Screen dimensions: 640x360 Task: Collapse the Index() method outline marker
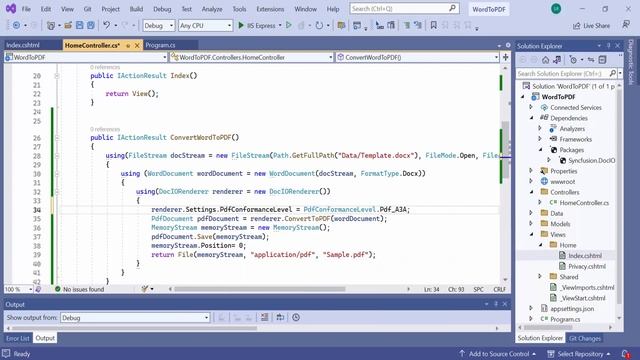57,76
